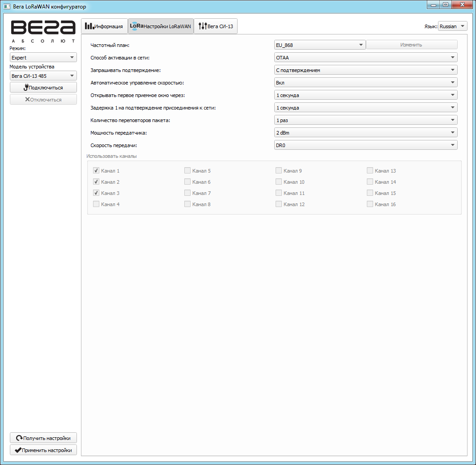
Task: Click the refresh arrow icon on Получить настройки
Action: [19, 438]
